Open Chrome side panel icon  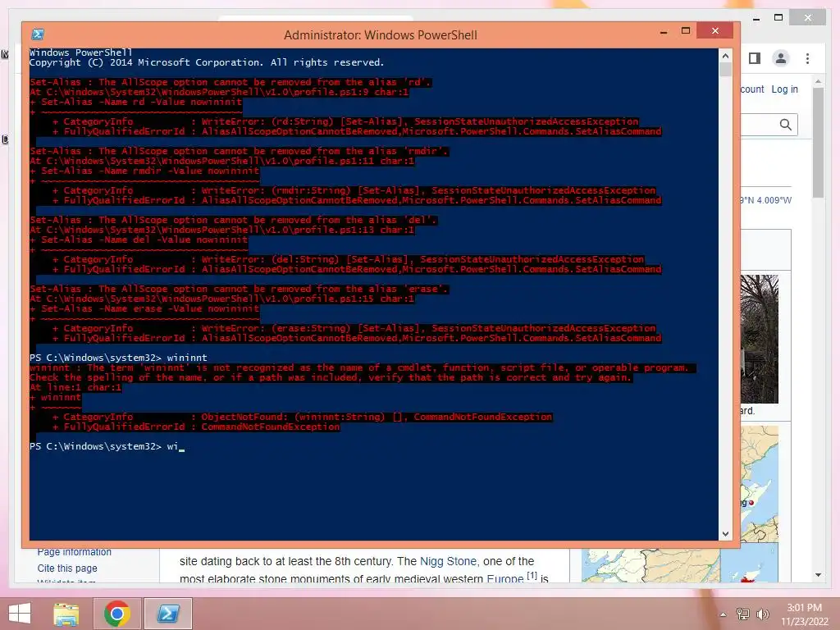click(x=755, y=58)
